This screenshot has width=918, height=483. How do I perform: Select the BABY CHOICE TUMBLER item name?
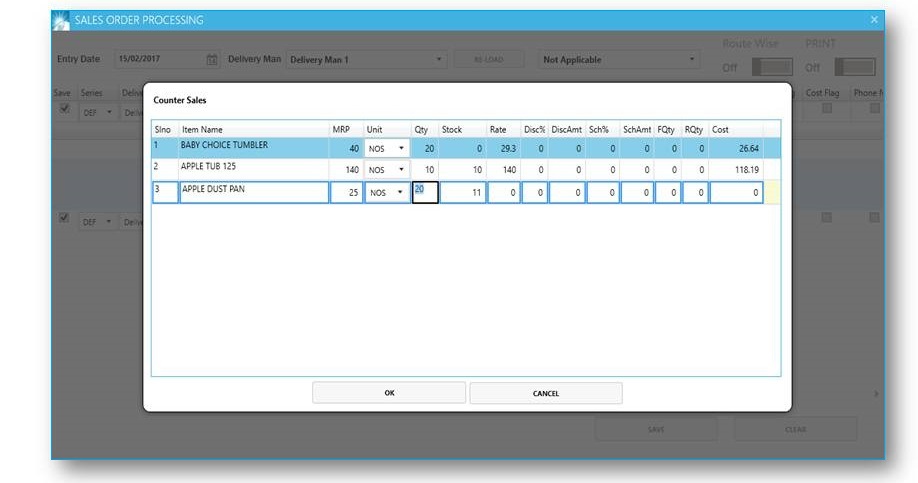point(224,145)
